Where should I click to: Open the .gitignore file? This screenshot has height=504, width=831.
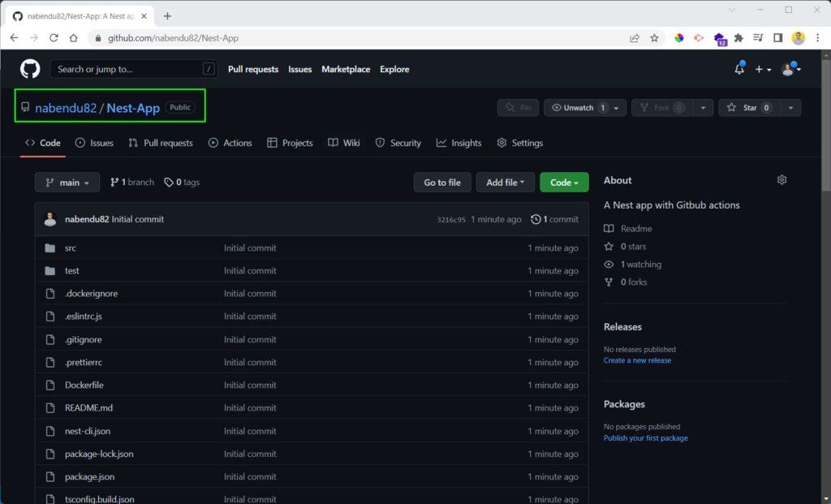[x=84, y=339]
